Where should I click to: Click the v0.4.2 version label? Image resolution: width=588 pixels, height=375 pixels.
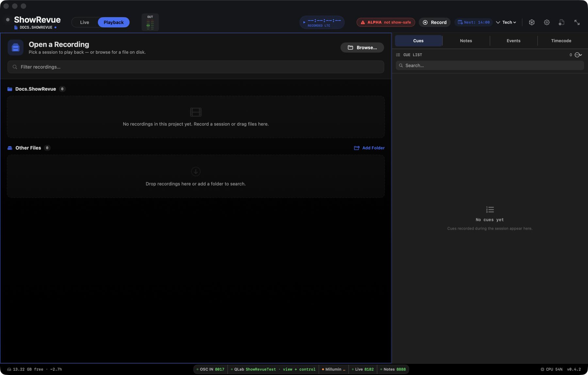click(574, 369)
